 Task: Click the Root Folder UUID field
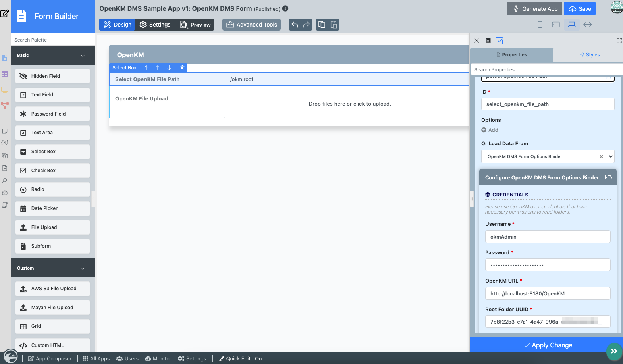pyautogui.click(x=548, y=322)
